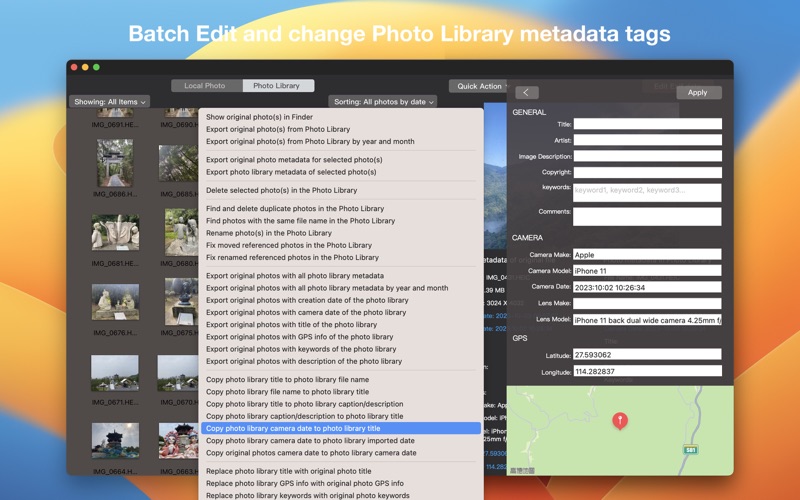
Task: Choose Export original photos with title
Action: [341, 324]
